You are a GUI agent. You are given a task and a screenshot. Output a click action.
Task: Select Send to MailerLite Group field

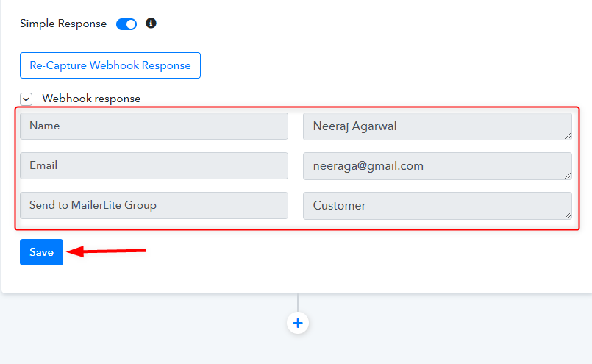pos(154,205)
